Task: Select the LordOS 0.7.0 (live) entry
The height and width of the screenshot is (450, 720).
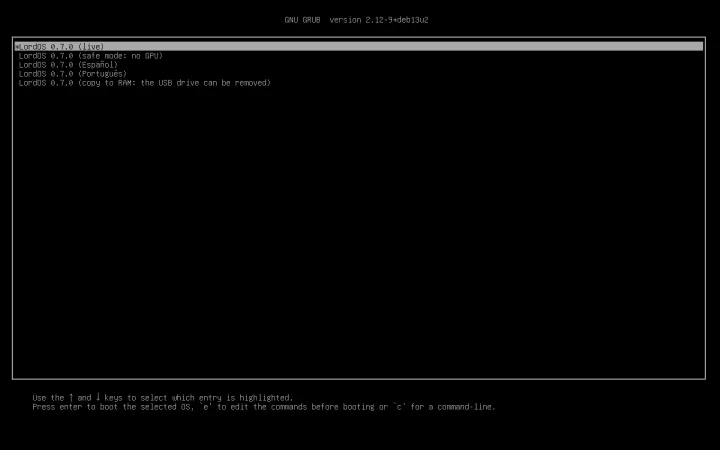Action: click(x=359, y=46)
